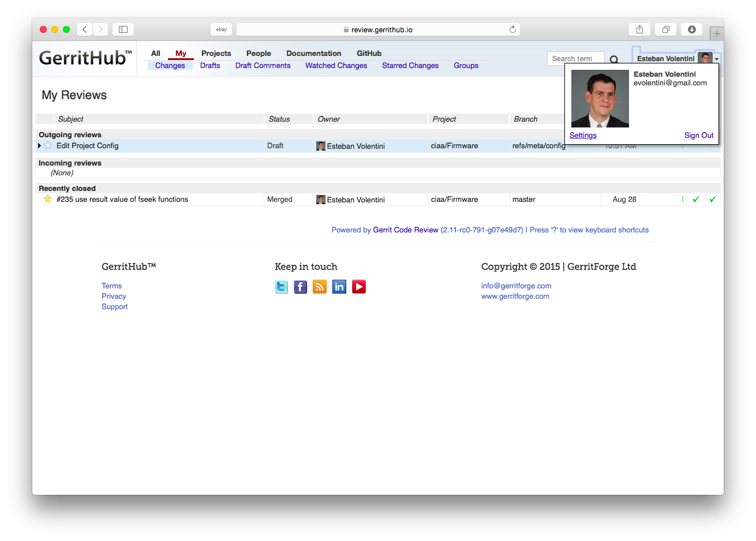Image resolution: width=756 pixels, height=541 pixels.
Task: Open the Terms footer link
Action: (112, 286)
